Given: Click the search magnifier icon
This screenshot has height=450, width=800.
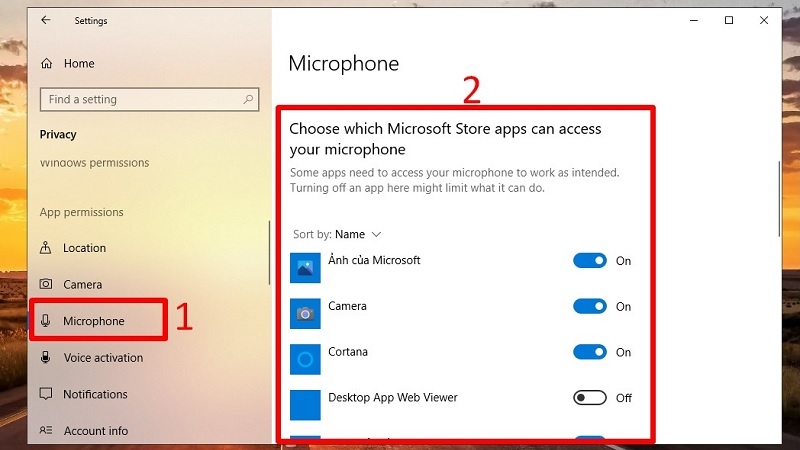Looking at the screenshot, I should (248, 99).
